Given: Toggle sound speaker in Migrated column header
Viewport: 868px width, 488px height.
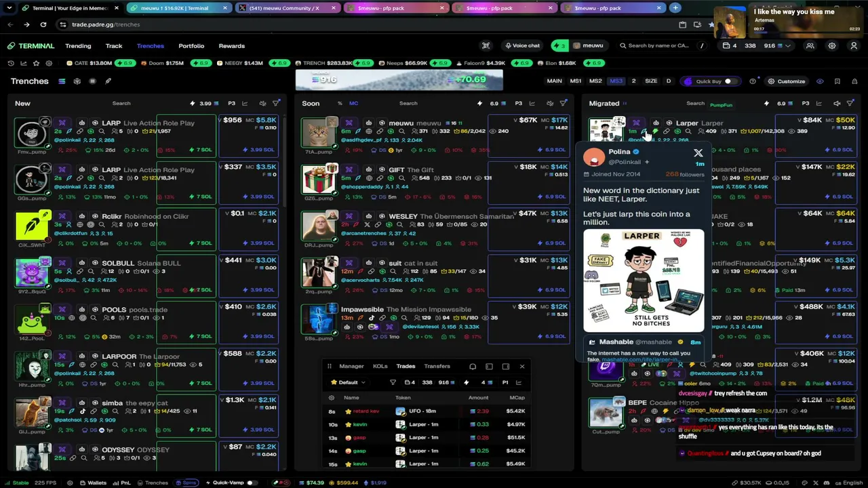Looking at the screenshot, I should (x=837, y=104).
